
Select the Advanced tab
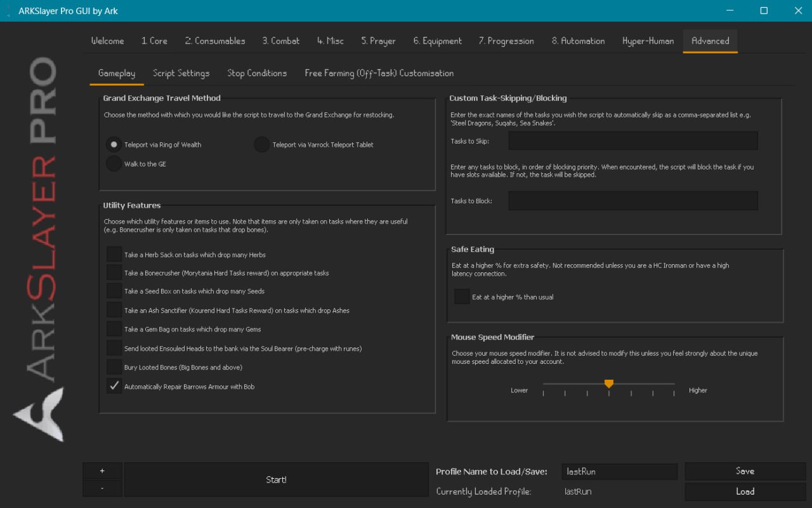click(x=710, y=41)
